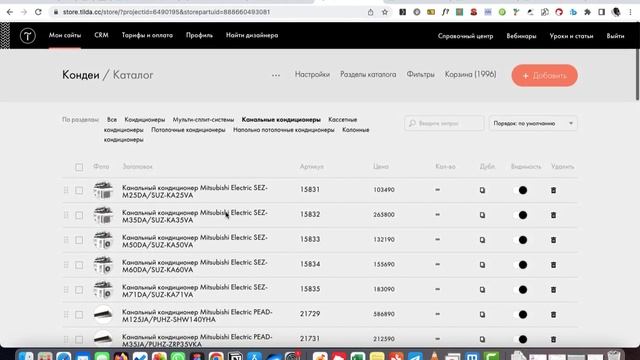Open Тарифы и оплата menu item

coord(147,35)
